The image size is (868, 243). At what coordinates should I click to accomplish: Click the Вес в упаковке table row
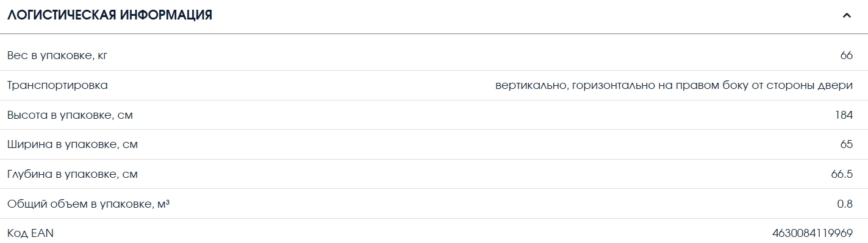click(x=434, y=56)
